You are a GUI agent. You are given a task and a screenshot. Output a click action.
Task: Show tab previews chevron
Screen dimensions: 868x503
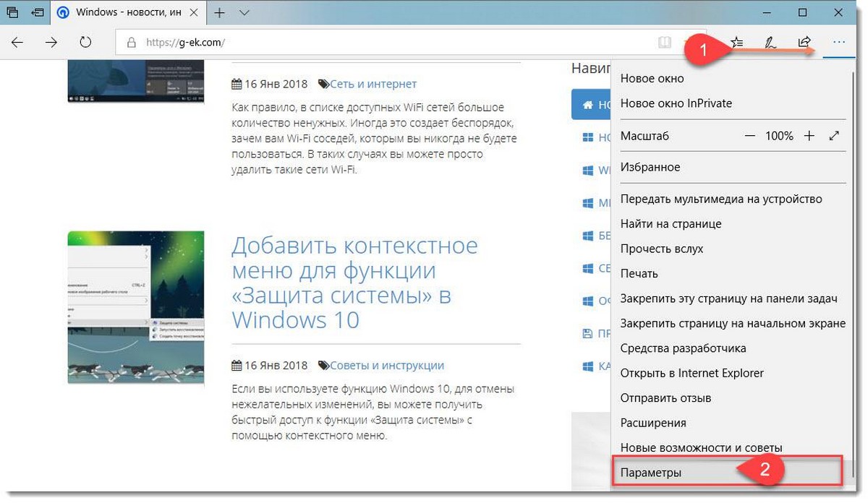point(244,13)
